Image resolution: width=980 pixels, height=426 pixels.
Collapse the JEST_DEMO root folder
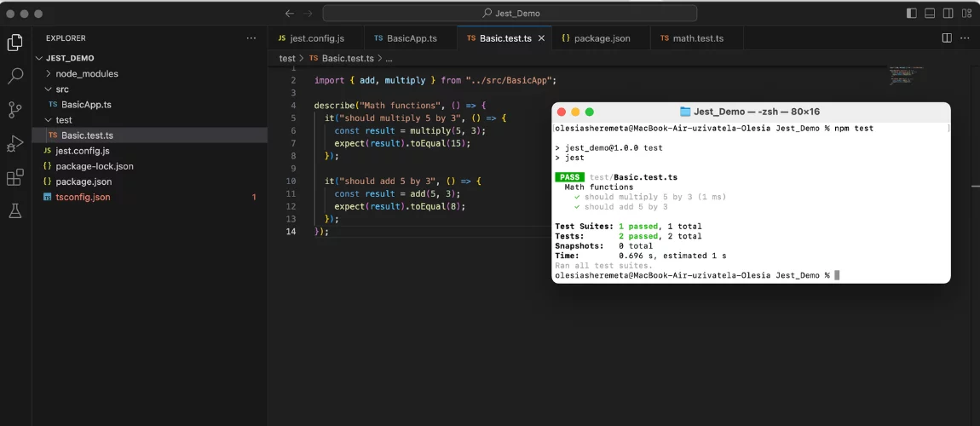click(x=38, y=58)
